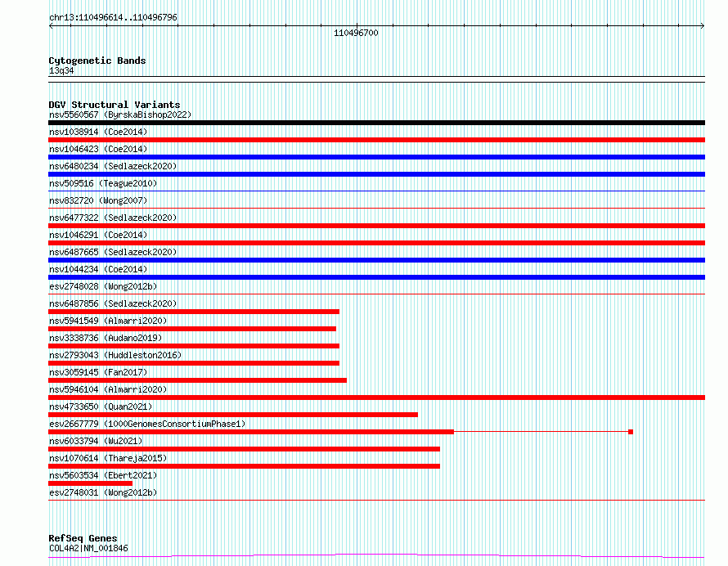The width and height of the screenshot is (728, 566).
Task: Click the chr13:110496614..110496796 region label
Action: click(x=113, y=17)
